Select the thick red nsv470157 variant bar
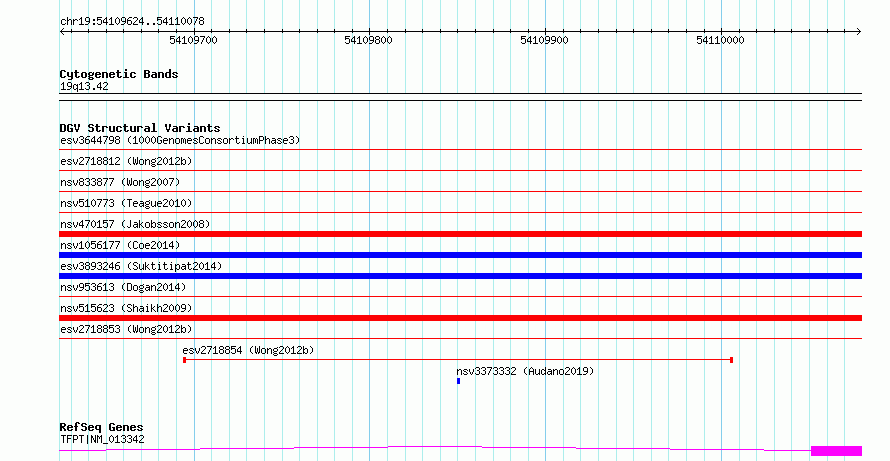890x461 pixels. [460, 234]
